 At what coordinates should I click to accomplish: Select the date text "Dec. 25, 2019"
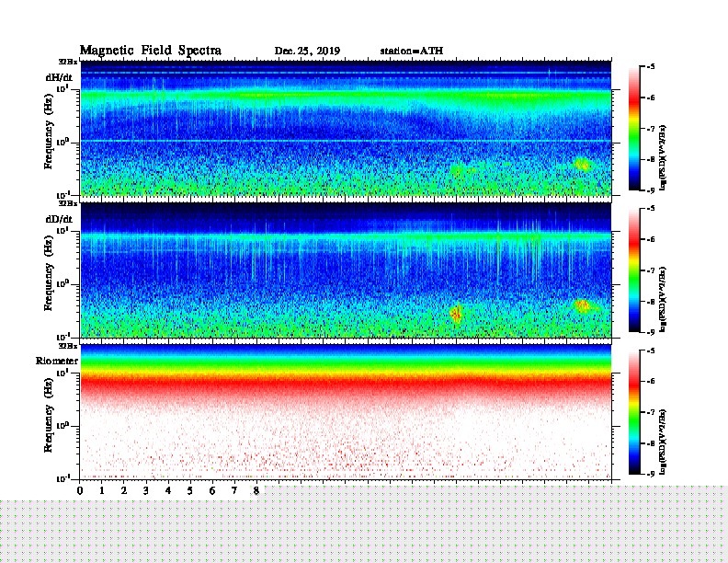307,52
